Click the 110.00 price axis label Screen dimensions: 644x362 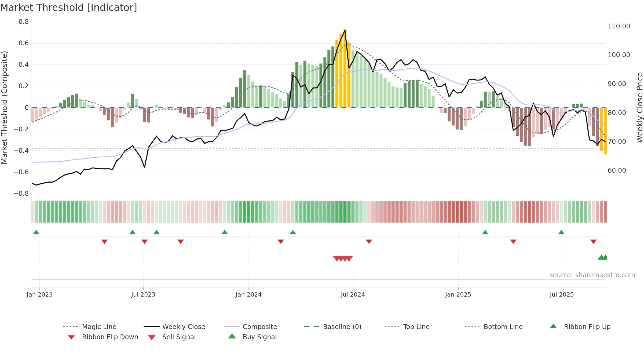click(x=619, y=26)
